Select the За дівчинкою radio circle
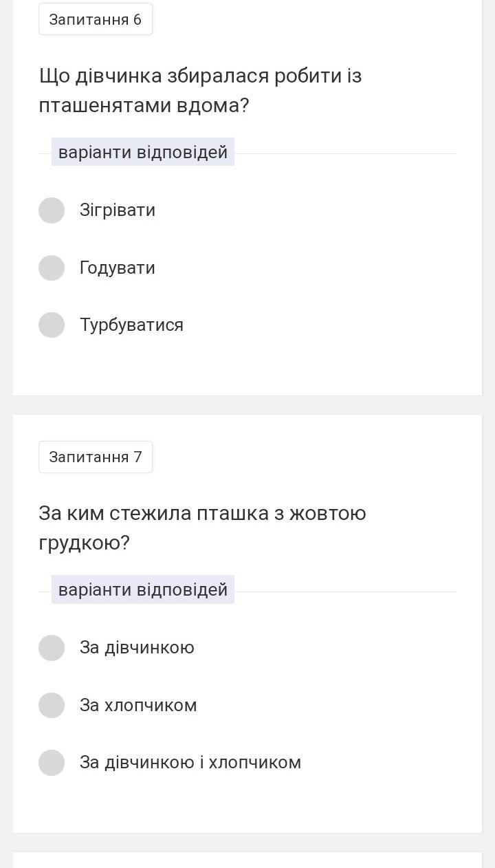The width and height of the screenshot is (495, 868). [52, 648]
